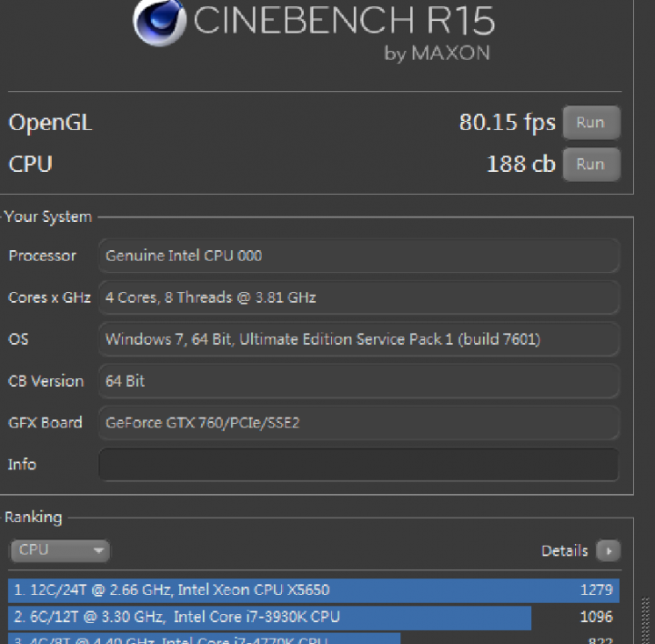Click the Details arrow button

[609, 551]
